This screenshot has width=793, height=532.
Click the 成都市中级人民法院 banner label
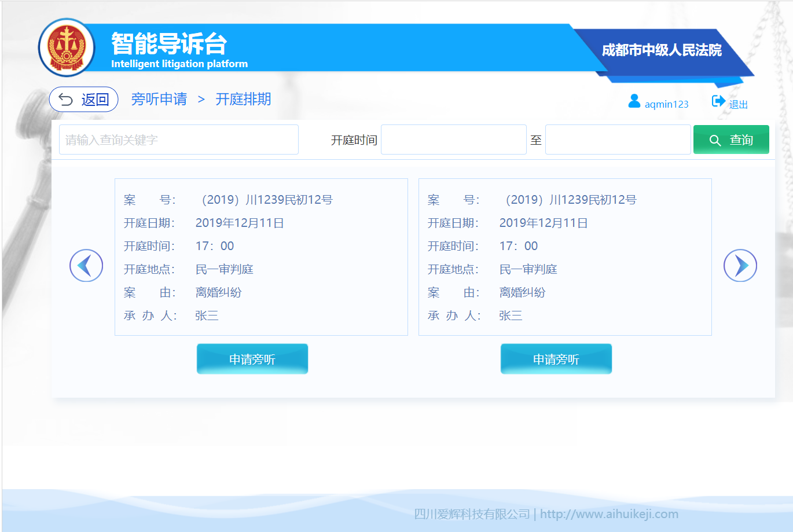click(x=661, y=50)
